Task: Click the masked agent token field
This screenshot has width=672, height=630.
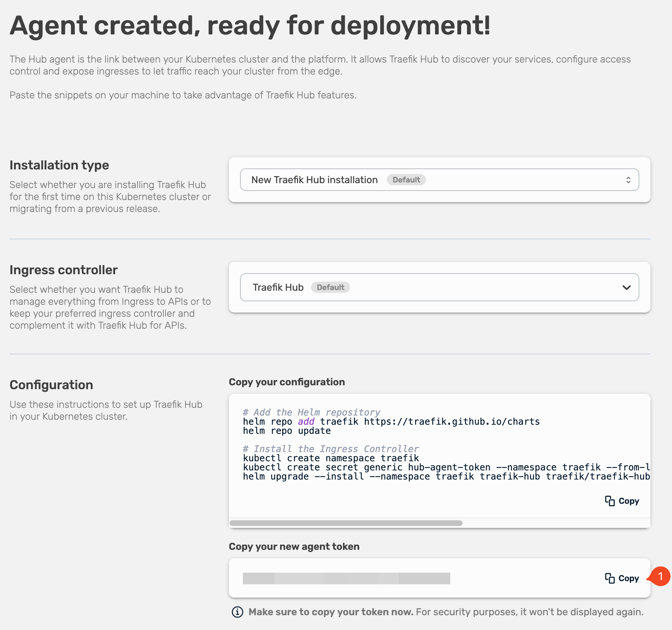Action: 346,578
